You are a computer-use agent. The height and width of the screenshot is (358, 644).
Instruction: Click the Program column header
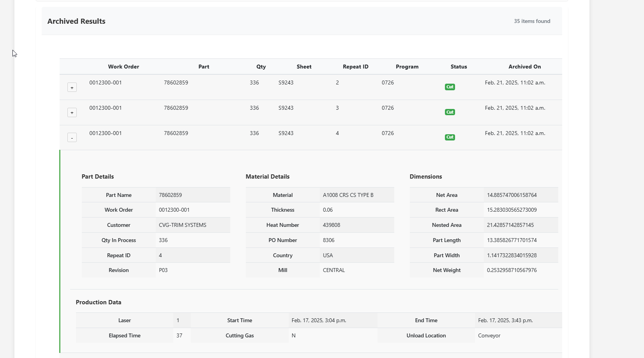pos(407,67)
